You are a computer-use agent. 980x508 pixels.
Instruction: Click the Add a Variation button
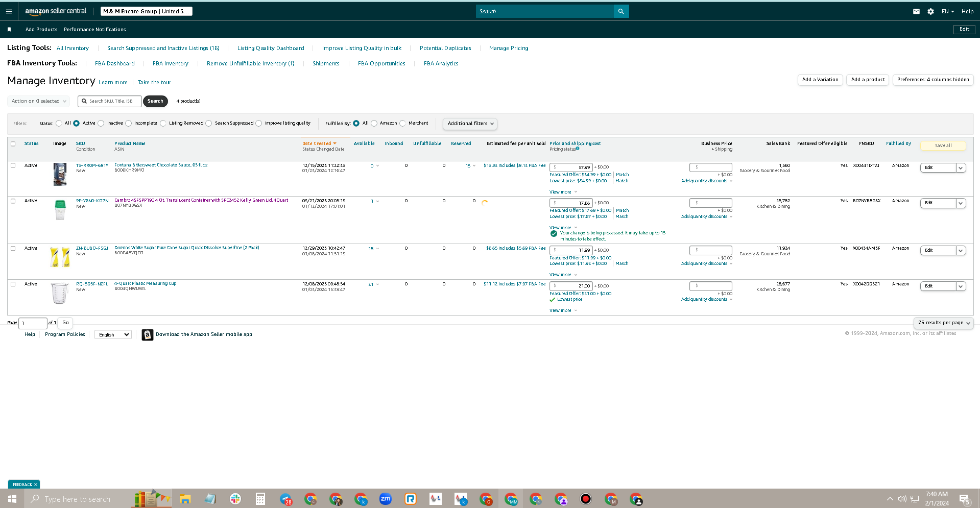pos(820,80)
